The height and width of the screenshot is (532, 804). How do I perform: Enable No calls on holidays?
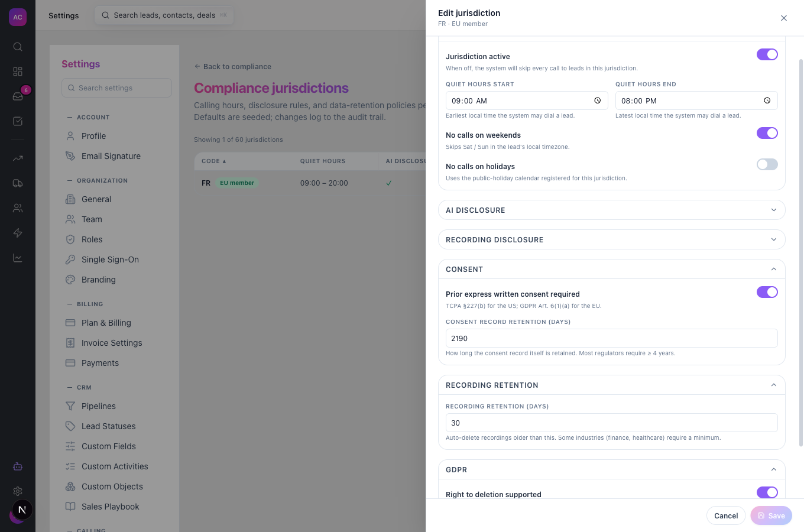tap(767, 164)
